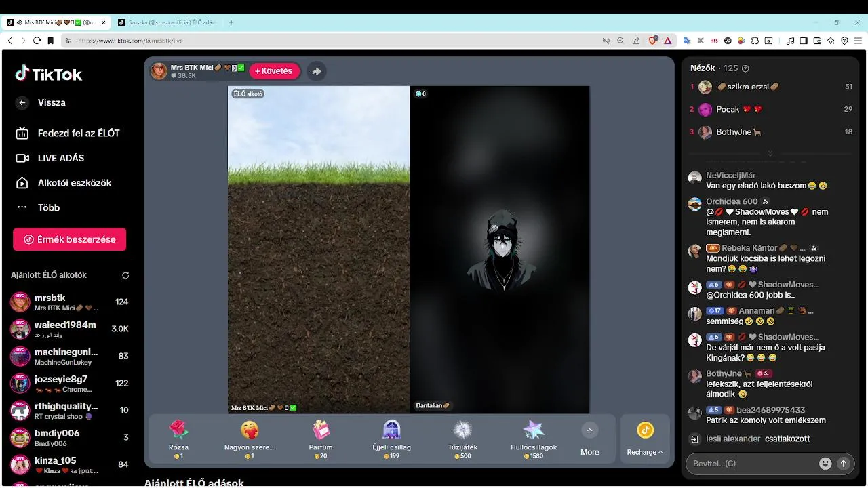Open the browser hamburger main menu
The height and width of the screenshot is (488, 868).
pyautogui.click(x=858, y=41)
